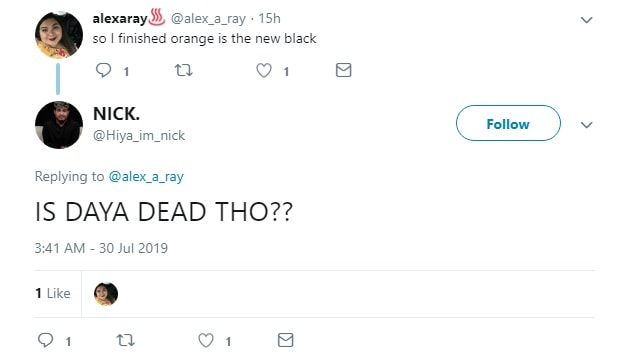Follow NICK. account
The width and height of the screenshot is (625, 363).
508,123
